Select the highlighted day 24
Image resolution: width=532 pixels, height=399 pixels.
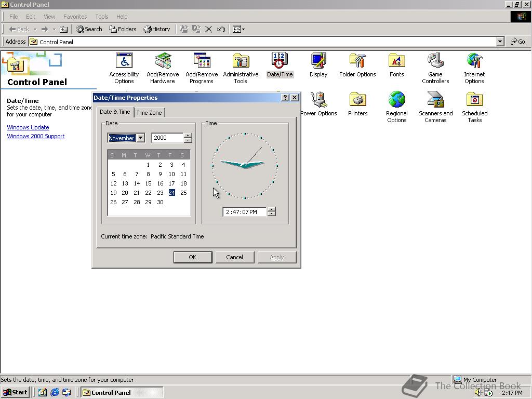171,193
